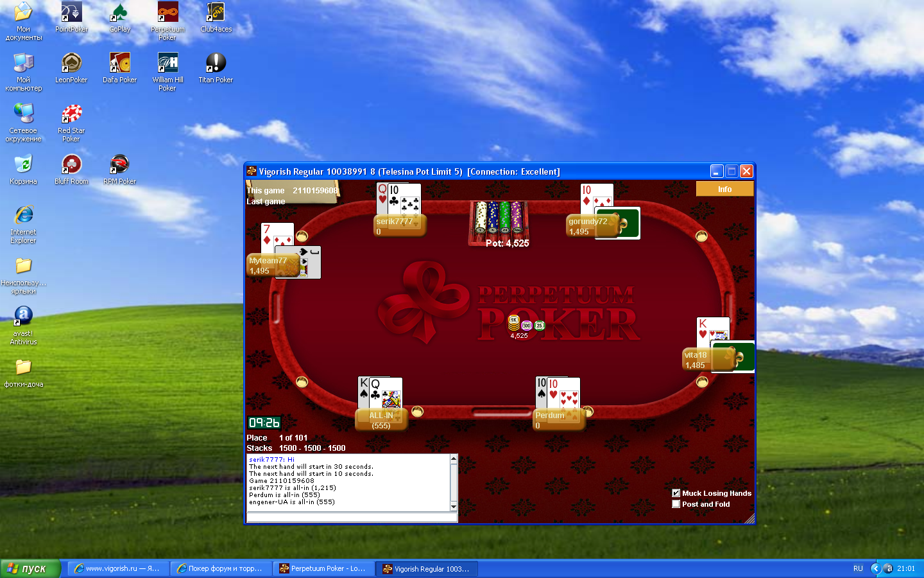Click the 09:26 tournament timer
924x578 pixels.
click(264, 423)
